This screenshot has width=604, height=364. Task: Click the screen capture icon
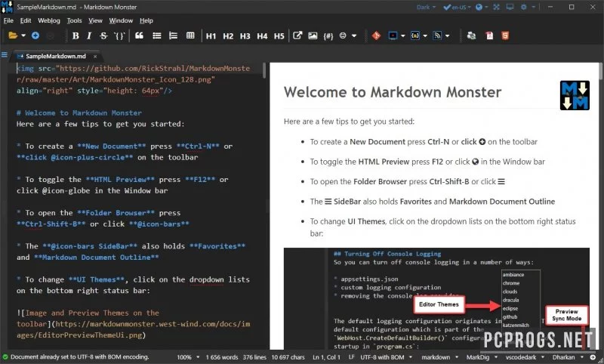[393, 35]
